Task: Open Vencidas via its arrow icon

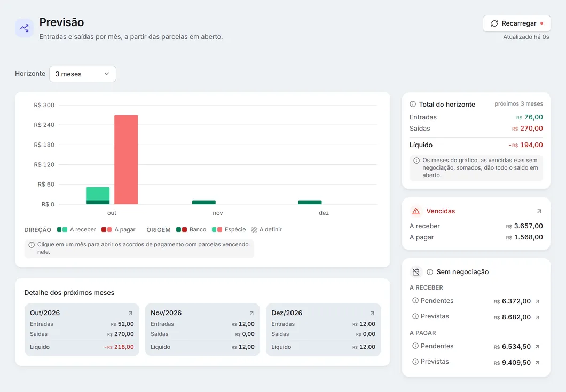Action: point(539,211)
